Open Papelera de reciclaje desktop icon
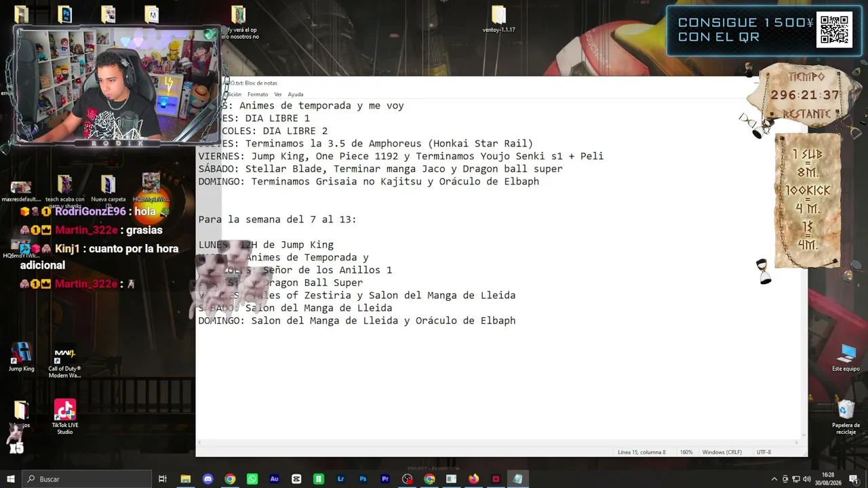The height and width of the screenshot is (488, 868). point(846,417)
